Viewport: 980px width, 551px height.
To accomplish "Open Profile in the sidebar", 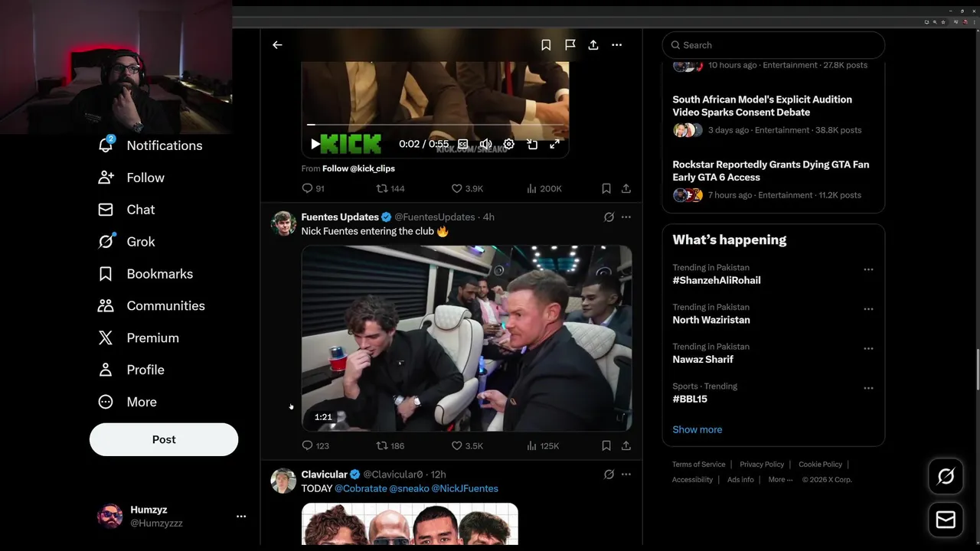I will click(x=131, y=370).
